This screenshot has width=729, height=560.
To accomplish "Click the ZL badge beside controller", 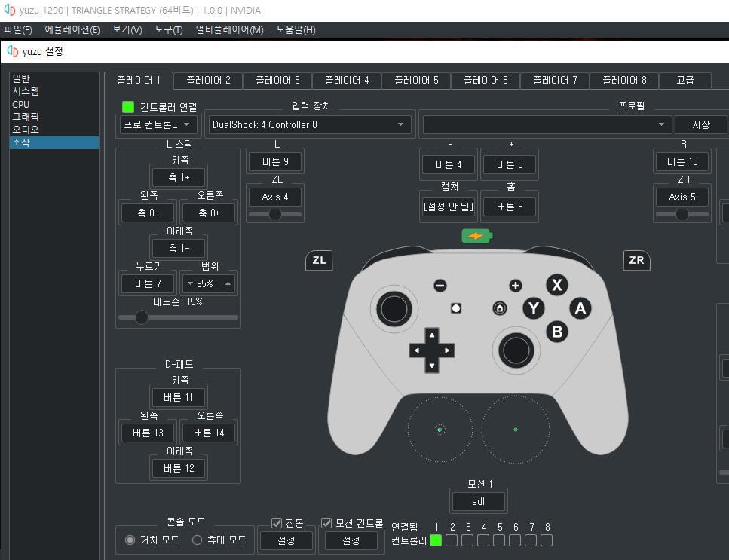I will pyautogui.click(x=319, y=260).
